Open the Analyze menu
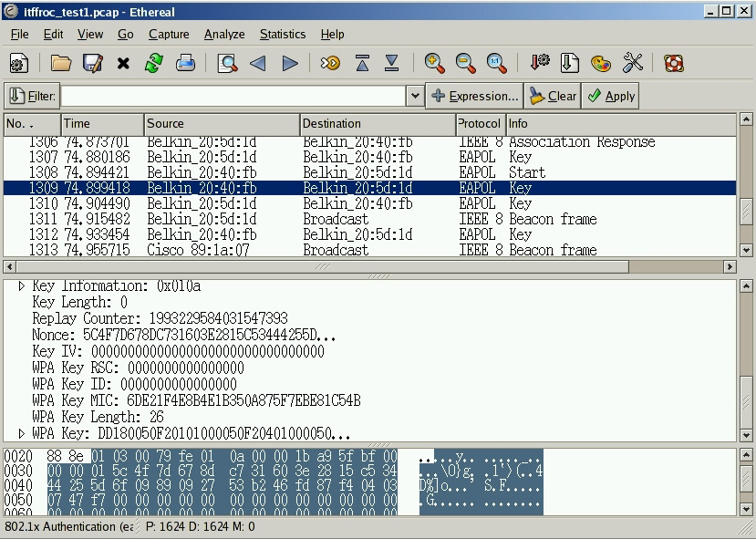This screenshot has width=756, height=539. [224, 34]
